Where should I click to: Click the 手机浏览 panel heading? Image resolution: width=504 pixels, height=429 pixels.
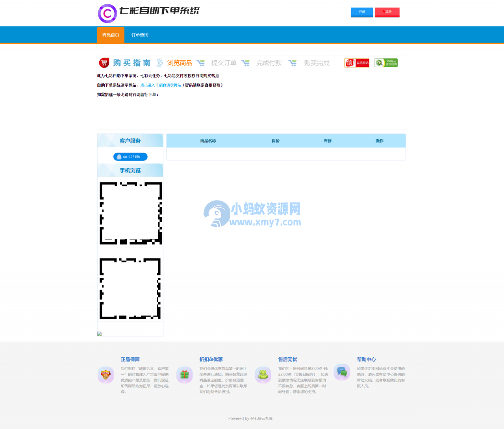130,170
